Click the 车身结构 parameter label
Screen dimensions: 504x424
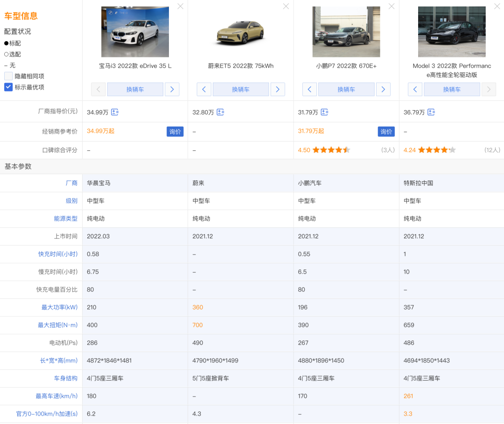(x=66, y=378)
